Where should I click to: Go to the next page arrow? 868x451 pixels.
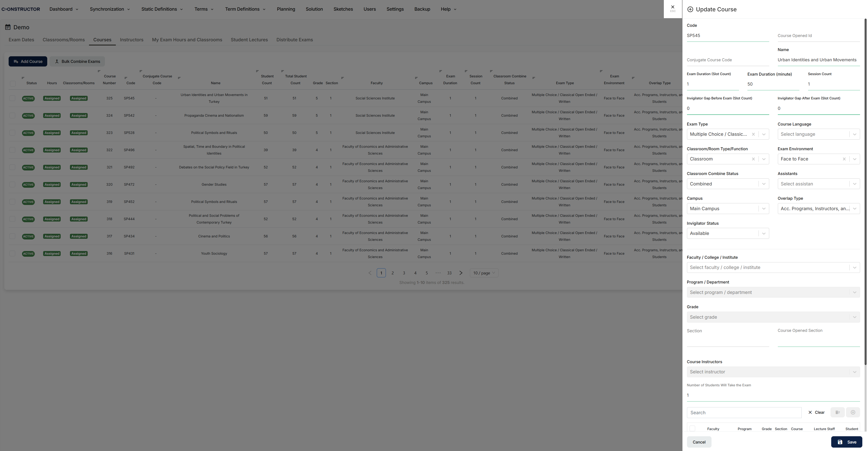point(461,273)
